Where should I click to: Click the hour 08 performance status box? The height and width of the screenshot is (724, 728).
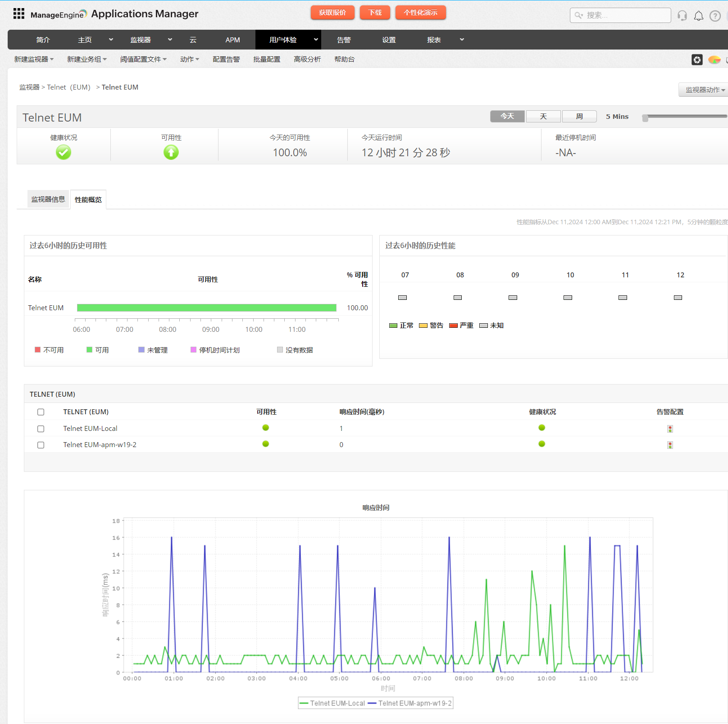click(458, 298)
